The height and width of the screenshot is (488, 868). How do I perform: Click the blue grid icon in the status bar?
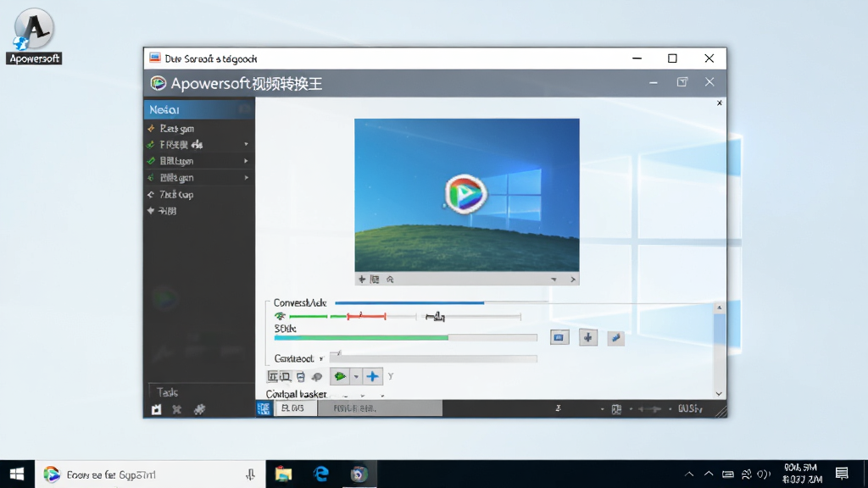click(x=264, y=408)
